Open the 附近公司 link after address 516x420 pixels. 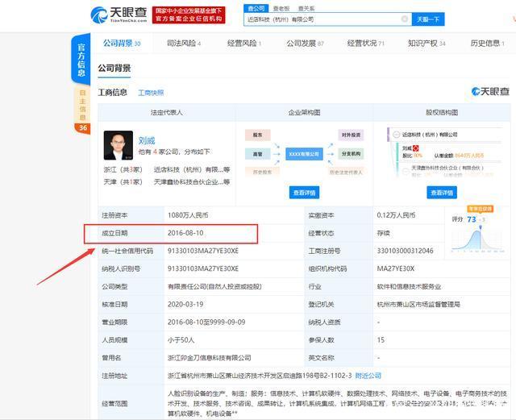tap(368, 376)
